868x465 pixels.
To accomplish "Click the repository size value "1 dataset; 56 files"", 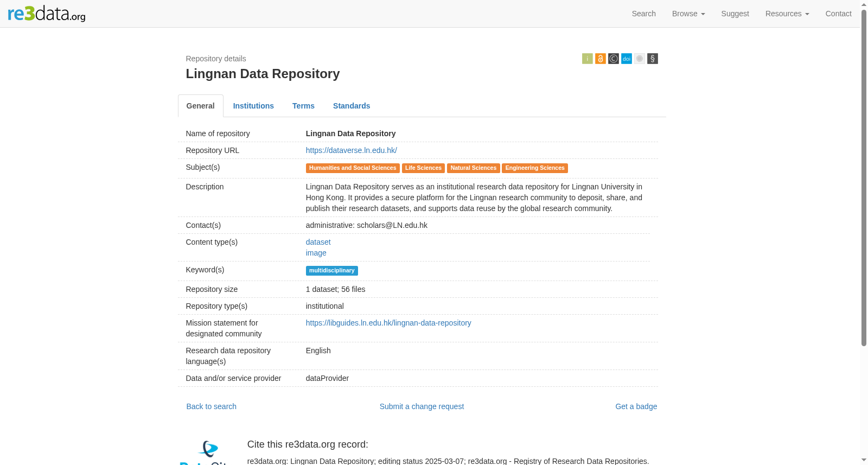I will [x=335, y=289].
